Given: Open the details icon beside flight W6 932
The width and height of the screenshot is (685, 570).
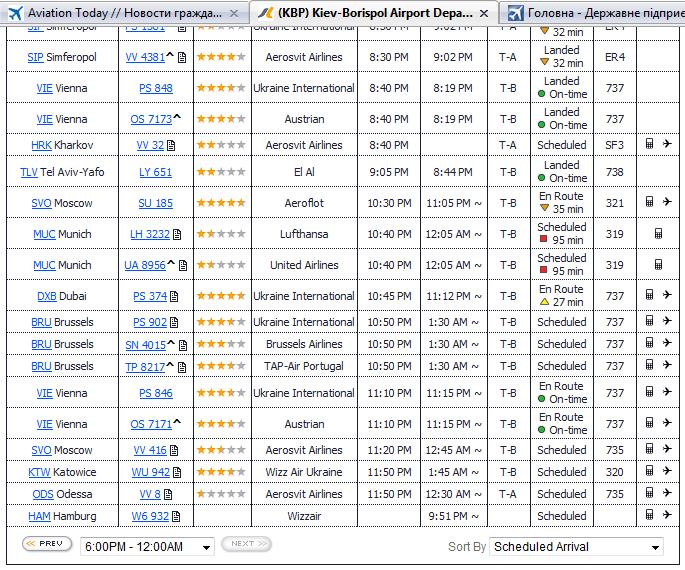Looking at the screenshot, I should point(177,516).
